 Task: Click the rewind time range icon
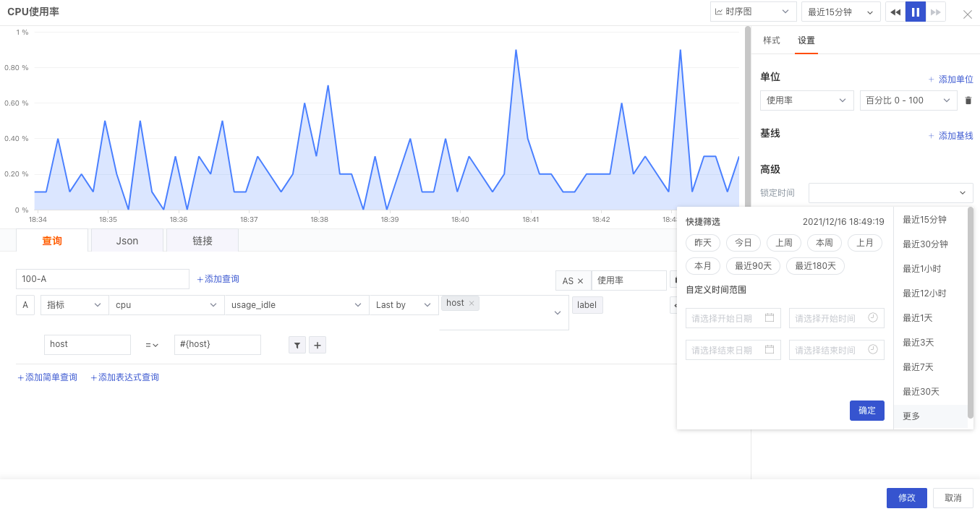[x=895, y=12]
